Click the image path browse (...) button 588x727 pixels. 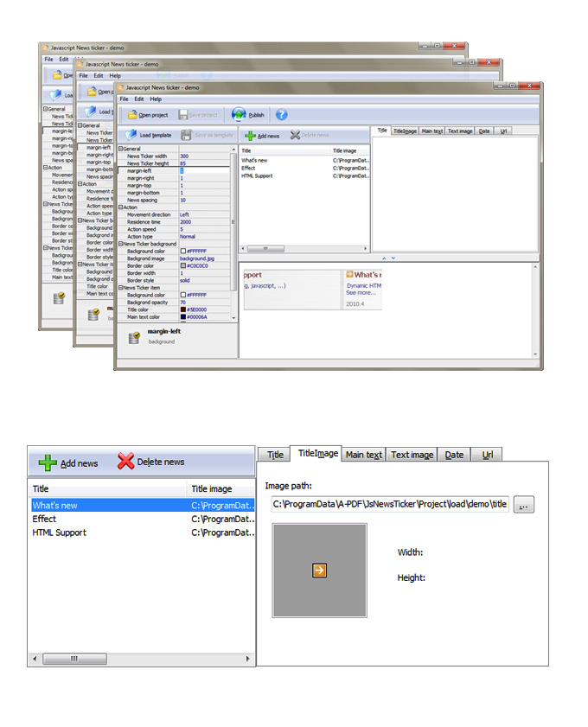pos(523,505)
